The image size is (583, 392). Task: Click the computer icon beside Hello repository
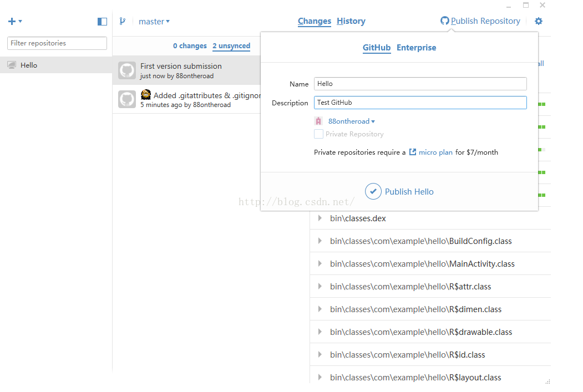[x=12, y=65]
